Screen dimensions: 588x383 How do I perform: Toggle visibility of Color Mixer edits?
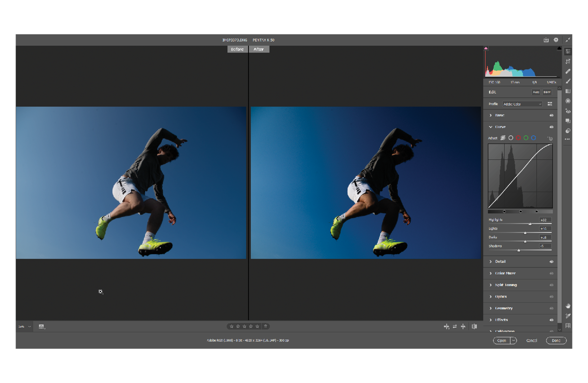552,273
